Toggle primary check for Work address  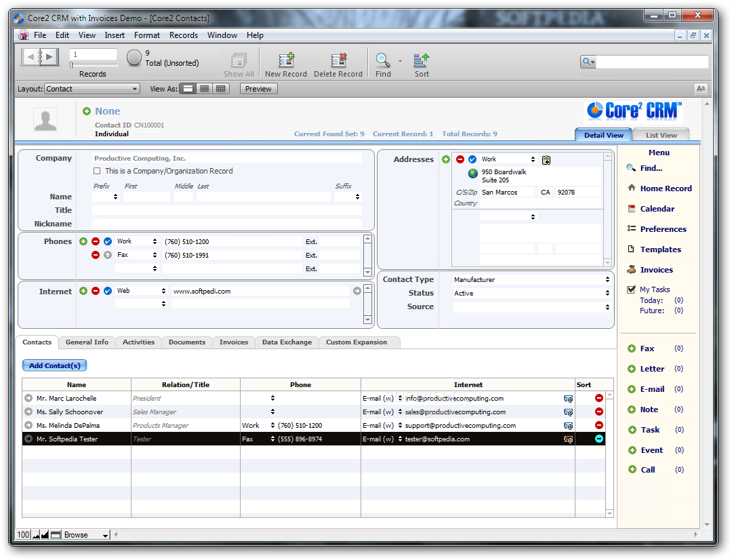[472, 159]
